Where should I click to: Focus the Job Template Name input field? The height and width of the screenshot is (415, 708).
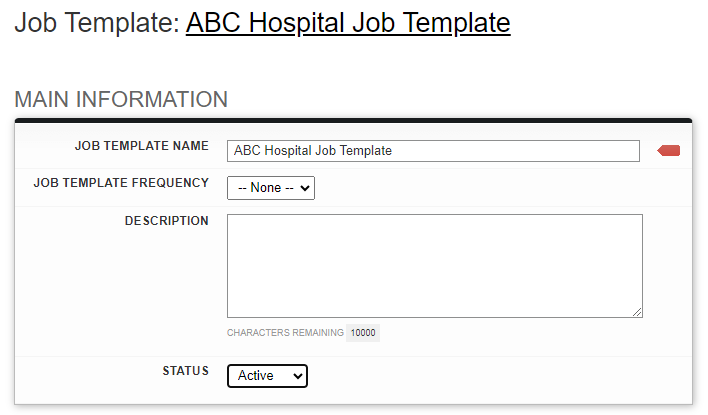pos(433,151)
